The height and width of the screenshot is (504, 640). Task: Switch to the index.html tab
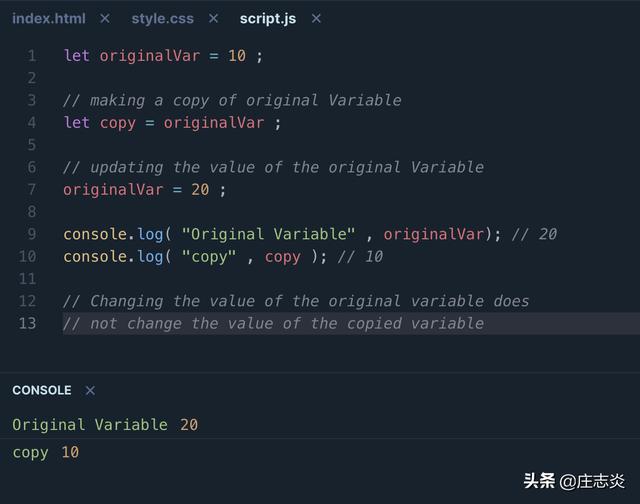point(48,19)
